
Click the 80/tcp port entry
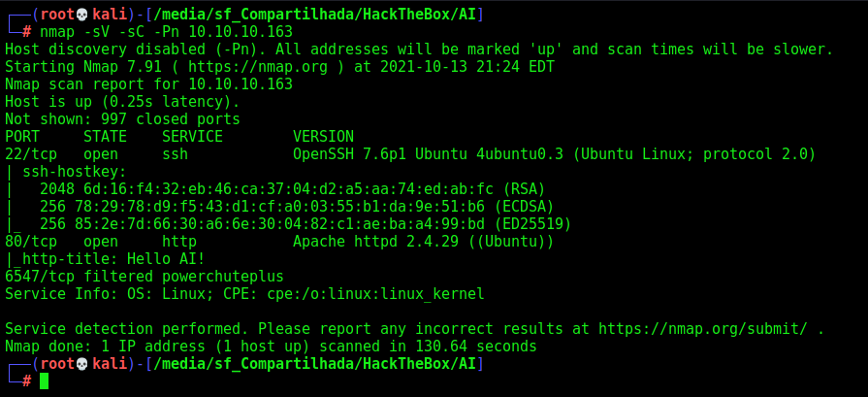(22, 242)
